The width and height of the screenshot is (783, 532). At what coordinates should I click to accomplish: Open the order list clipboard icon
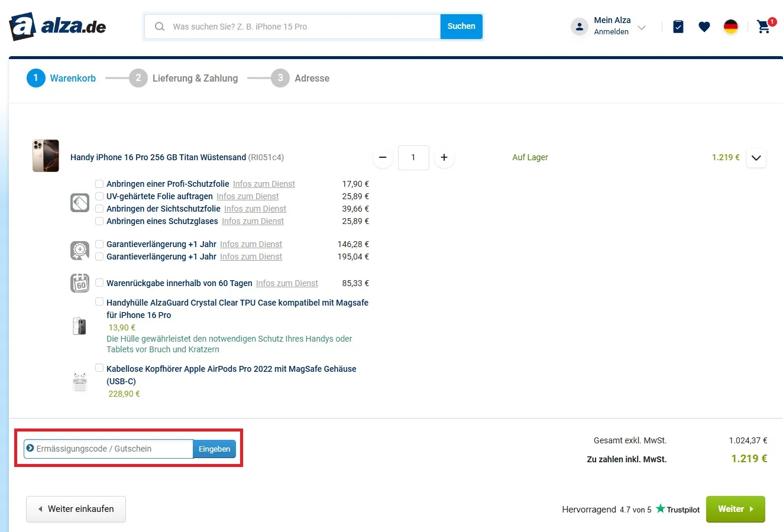[678, 27]
